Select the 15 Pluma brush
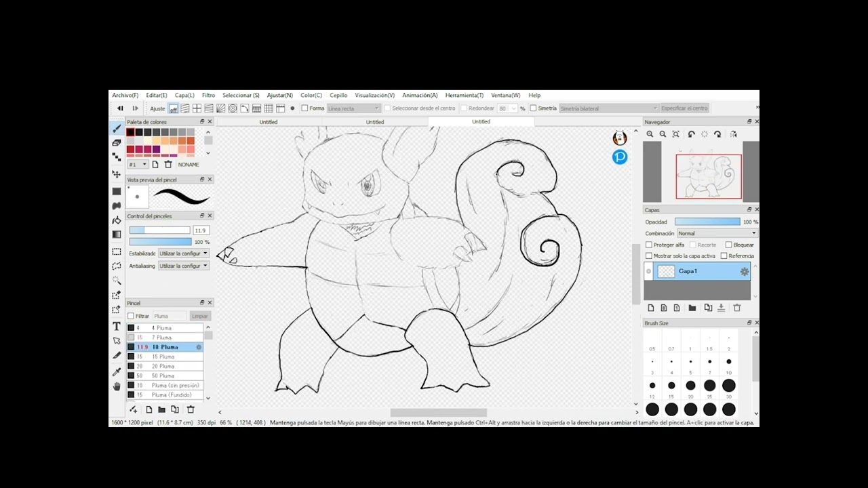868x488 pixels. tap(165, 357)
